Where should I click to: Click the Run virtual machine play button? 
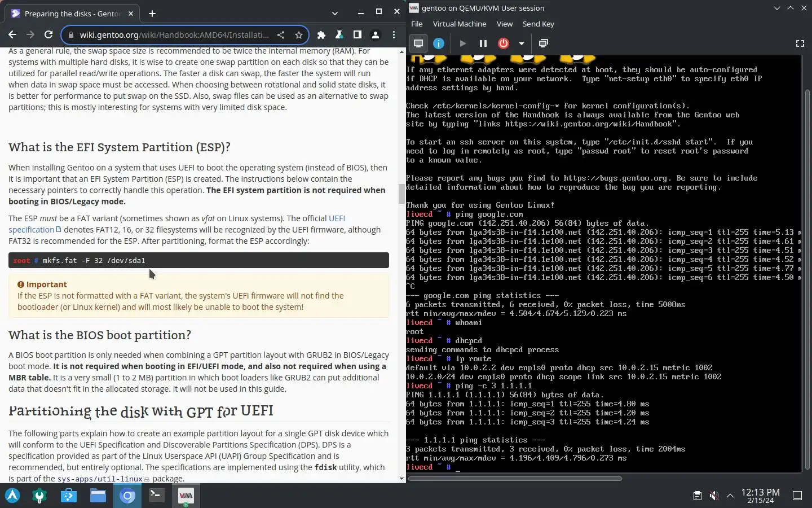click(x=463, y=43)
